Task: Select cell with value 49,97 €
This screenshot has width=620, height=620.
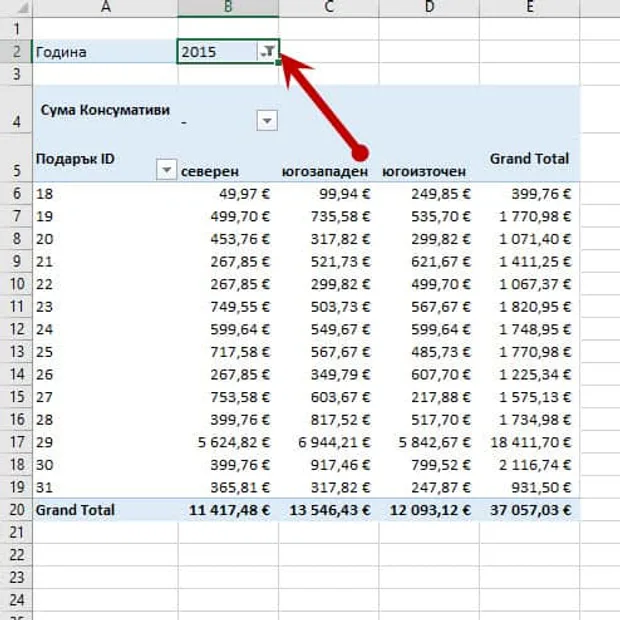Action: [x=228, y=194]
